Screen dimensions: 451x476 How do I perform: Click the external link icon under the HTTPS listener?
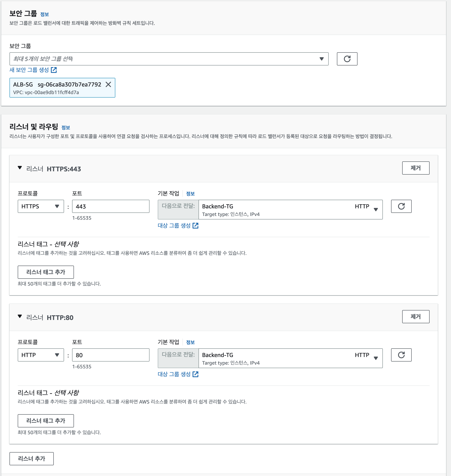pyautogui.click(x=195, y=225)
